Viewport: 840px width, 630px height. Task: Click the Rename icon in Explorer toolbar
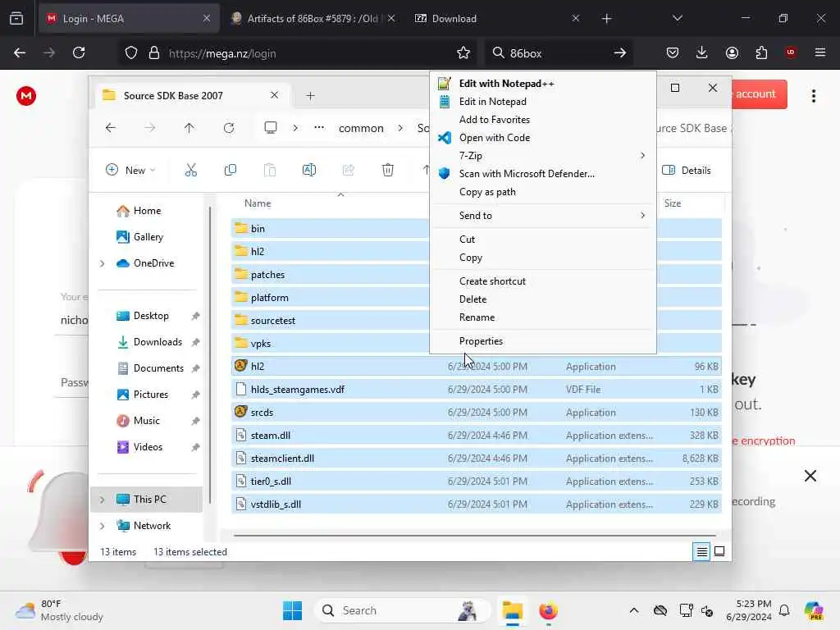(x=309, y=171)
